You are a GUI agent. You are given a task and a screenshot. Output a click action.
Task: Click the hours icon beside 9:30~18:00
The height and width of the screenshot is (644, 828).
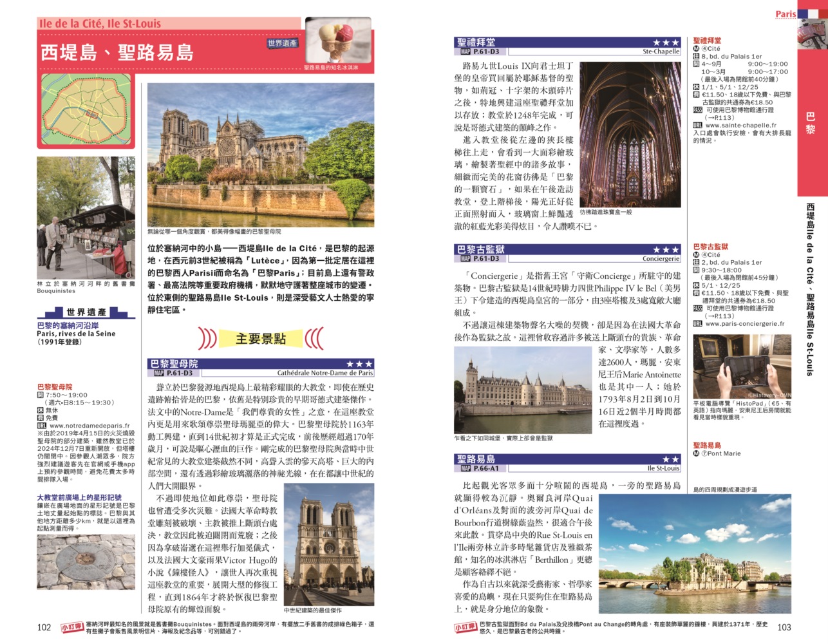pos(696,270)
